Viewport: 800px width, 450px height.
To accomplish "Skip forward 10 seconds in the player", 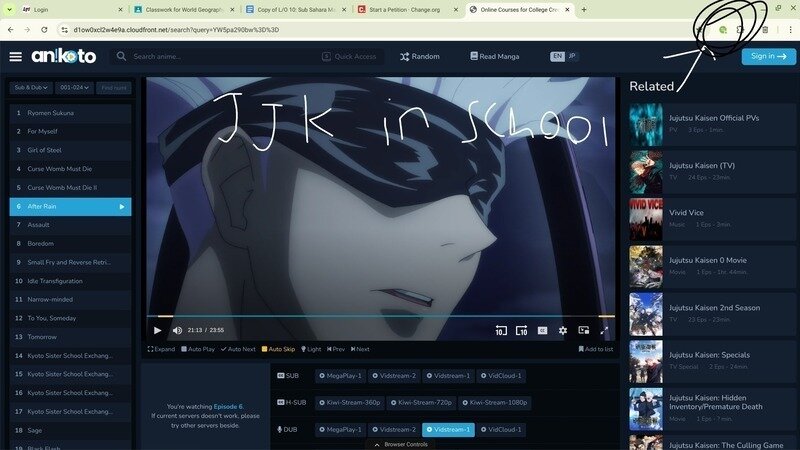I will 521,330.
